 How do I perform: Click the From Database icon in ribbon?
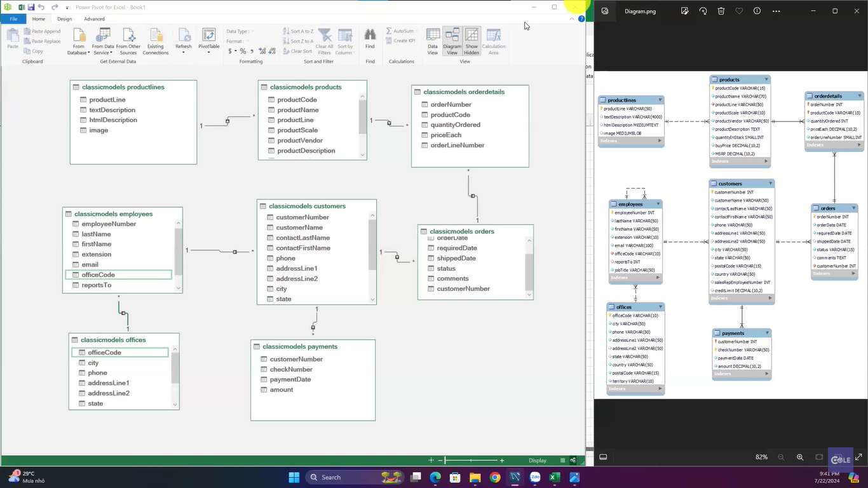point(79,35)
